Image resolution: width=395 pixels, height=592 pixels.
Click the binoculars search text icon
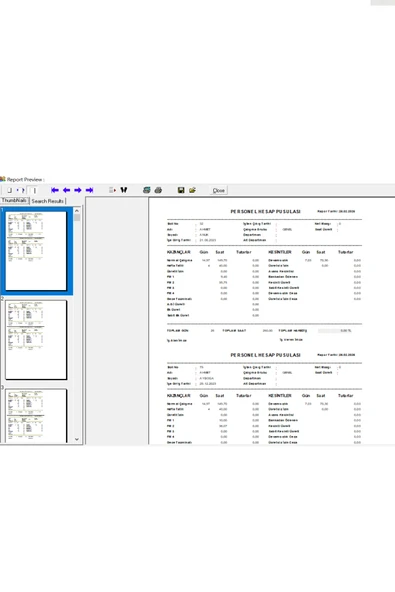(123, 190)
